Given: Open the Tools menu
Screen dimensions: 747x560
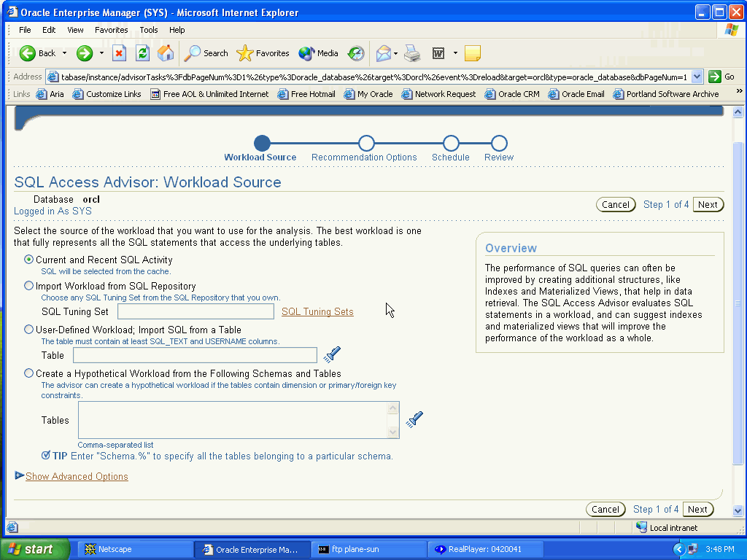Looking at the screenshot, I should tap(149, 30).
